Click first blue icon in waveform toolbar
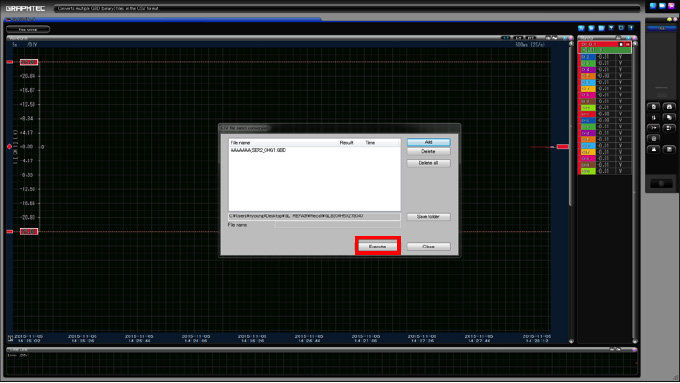Viewport: 680px width, 383px height. (581, 28)
